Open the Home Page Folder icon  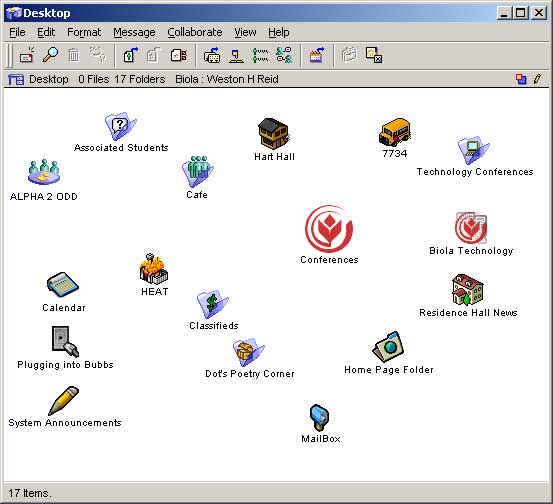point(388,347)
